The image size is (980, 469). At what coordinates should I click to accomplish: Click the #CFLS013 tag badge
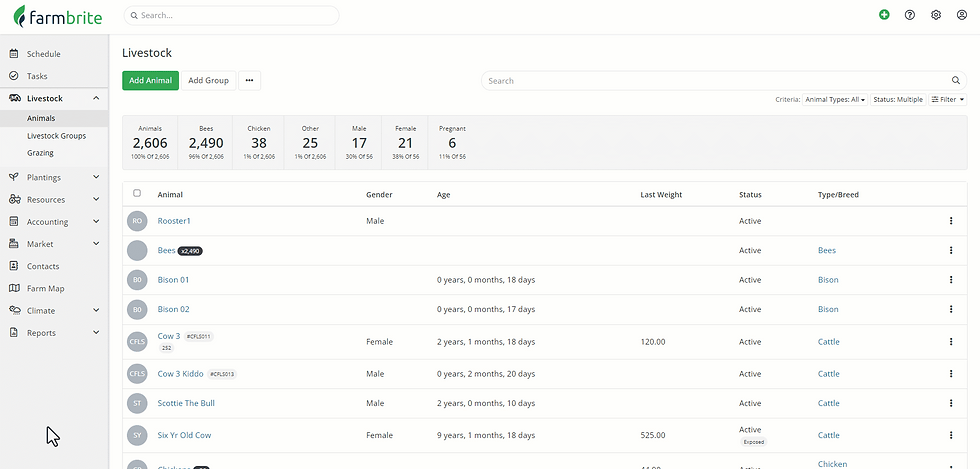click(x=222, y=374)
